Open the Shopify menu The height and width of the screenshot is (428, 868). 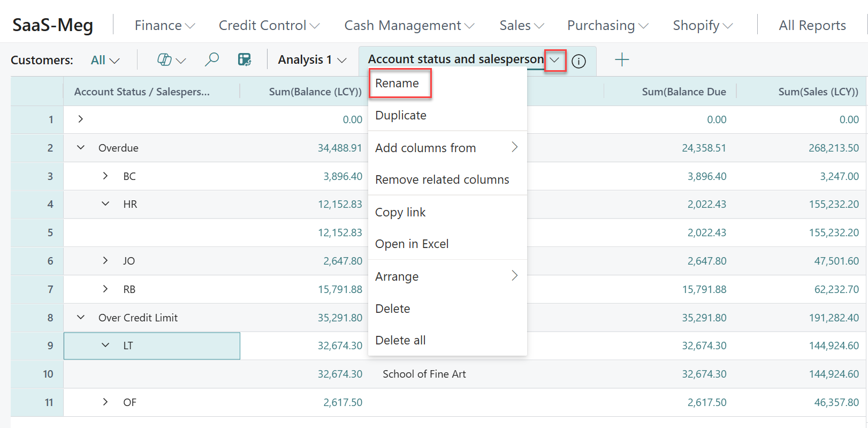coord(702,25)
